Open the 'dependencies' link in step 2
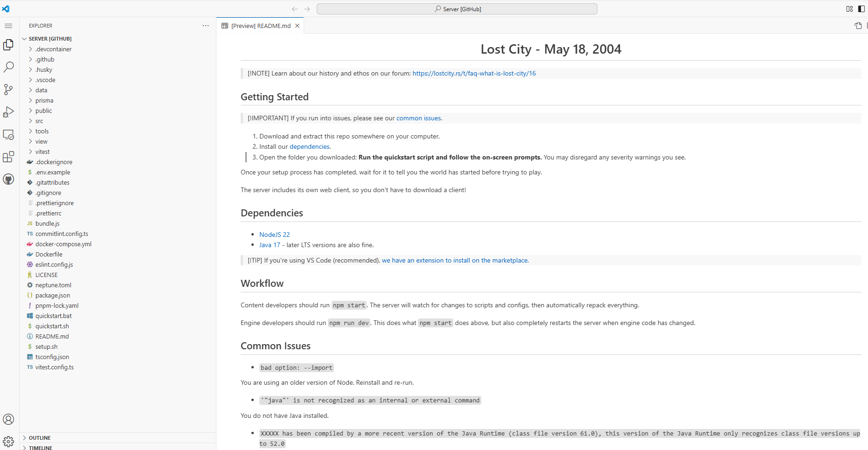Viewport: 868px width, 450px height. (x=310, y=146)
